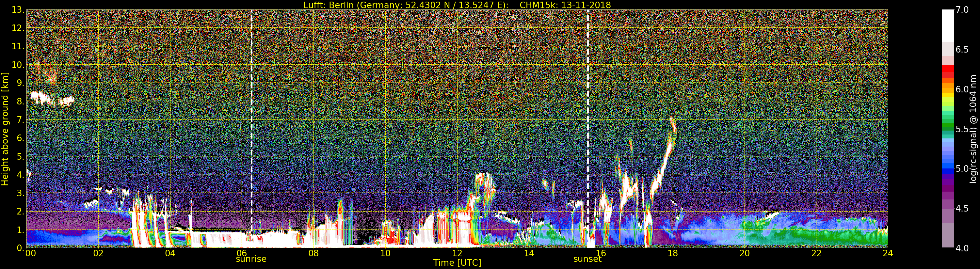Click the '11.' height tick label
The image size is (980, 269).
point(18,46)
